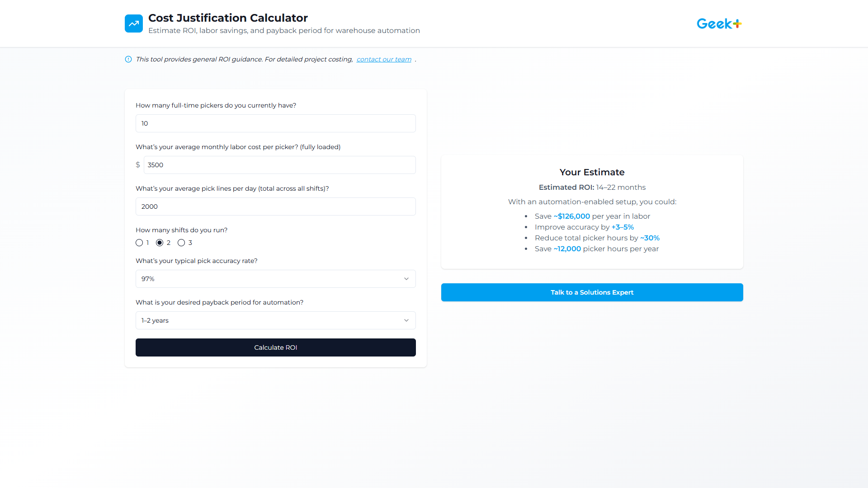This screenshot has height=488, width=868.
Task: Click the Calculate ROI button
Action: [x=275, y=347]
